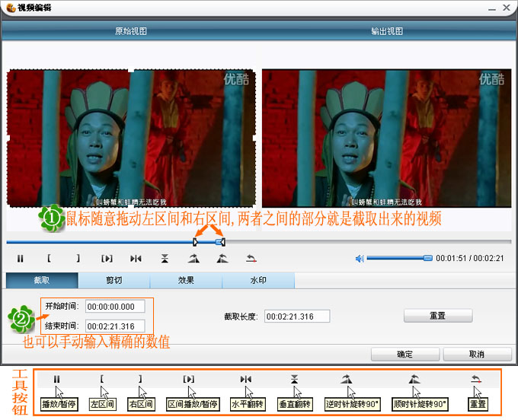Click the play/pause icon in the legend strip
518x420 pixels.
pyautogui.click(x=57, y=380)
